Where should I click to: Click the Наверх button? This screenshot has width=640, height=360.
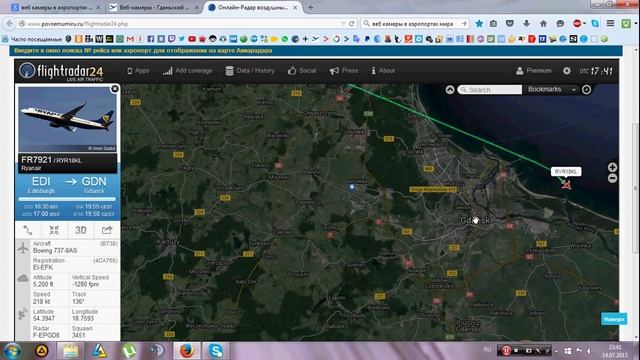614,319
